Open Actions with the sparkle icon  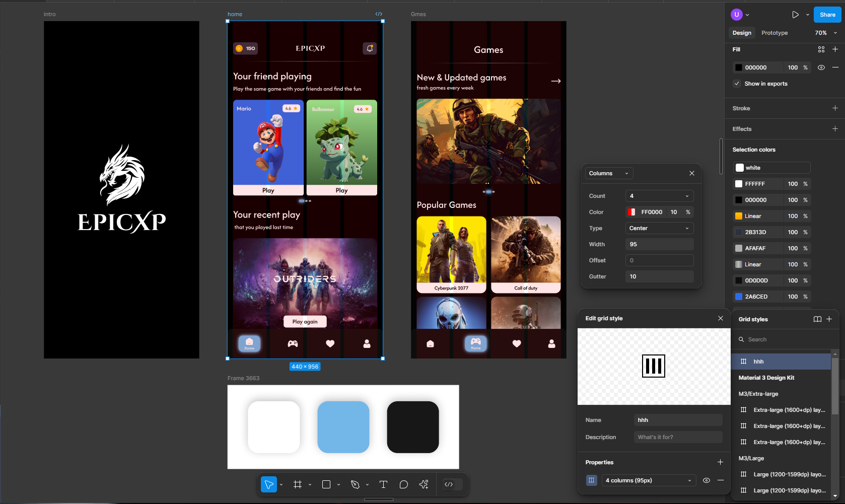coord(424,484)
